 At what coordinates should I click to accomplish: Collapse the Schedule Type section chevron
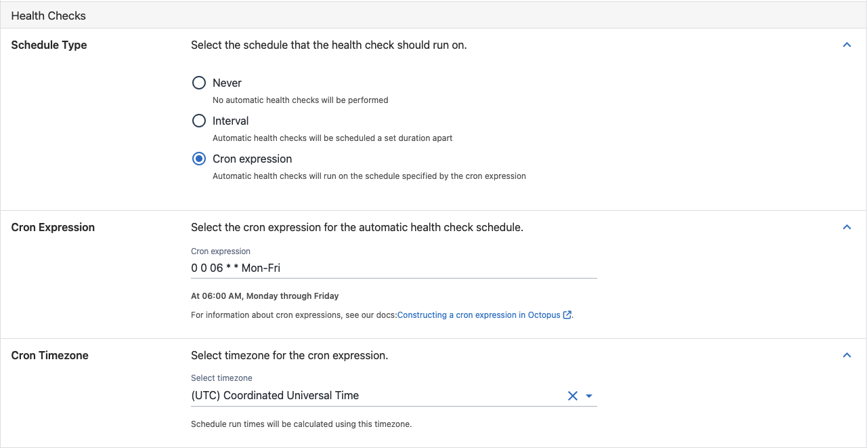pyautogui.click(x=846, y=45)
